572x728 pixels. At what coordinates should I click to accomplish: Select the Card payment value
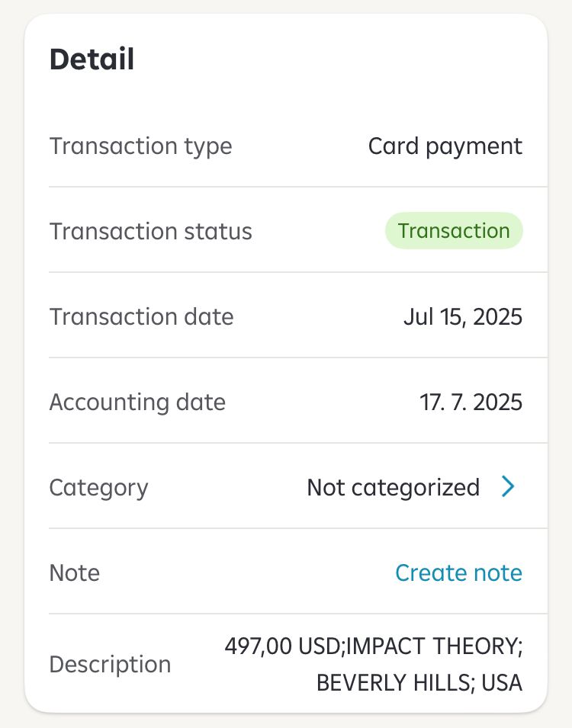pos(445,146)
